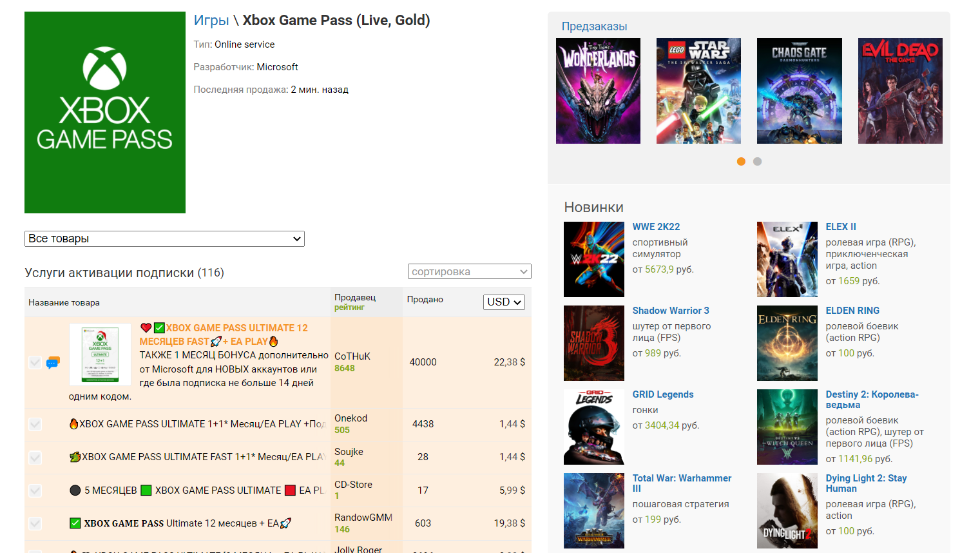Switch to second preorders carousel dot
980x553 pixels.
[757, 162]
